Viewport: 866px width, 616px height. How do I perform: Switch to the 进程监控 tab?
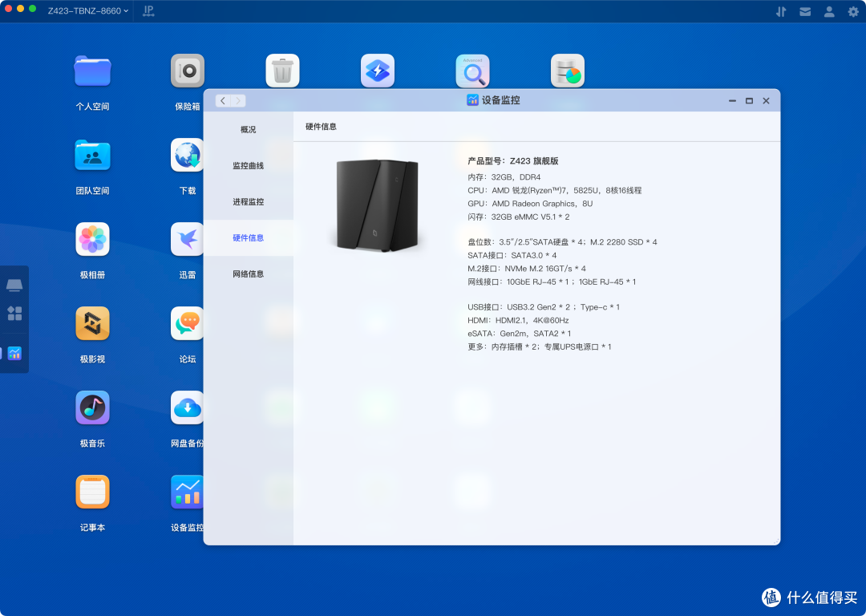[x=248, y=201]
